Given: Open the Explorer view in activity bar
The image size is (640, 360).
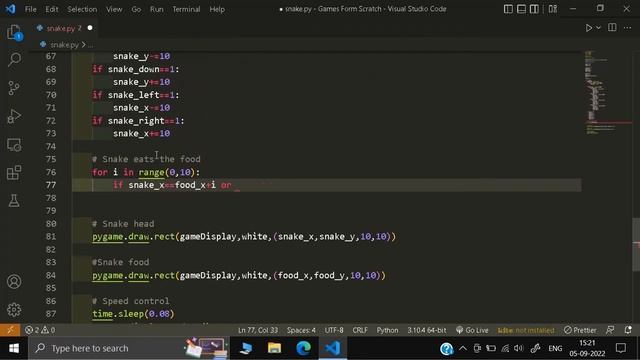Looking at the screenshot, I should (x=14, y=32).
